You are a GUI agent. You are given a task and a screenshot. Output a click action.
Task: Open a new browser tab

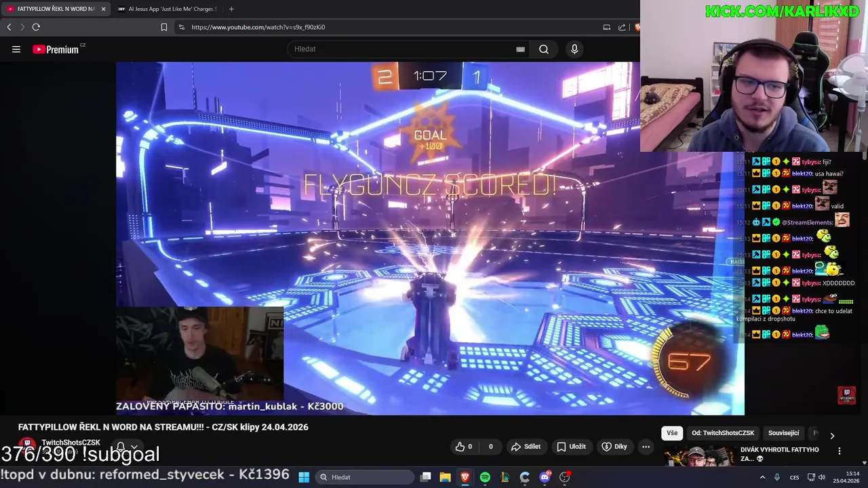(x=231, y=9)
